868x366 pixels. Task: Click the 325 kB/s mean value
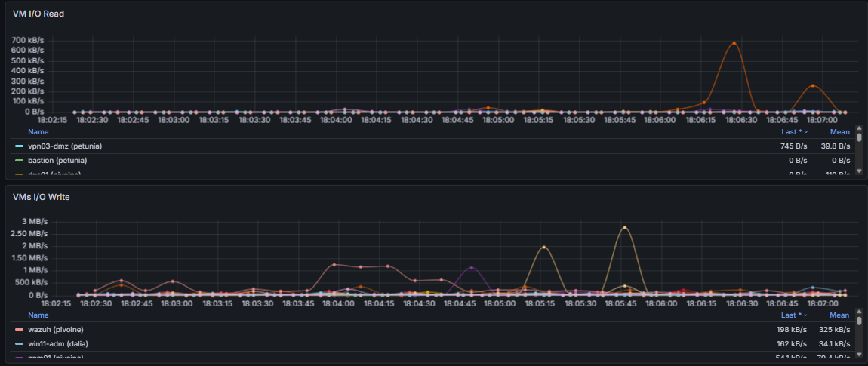coord(835,330)
